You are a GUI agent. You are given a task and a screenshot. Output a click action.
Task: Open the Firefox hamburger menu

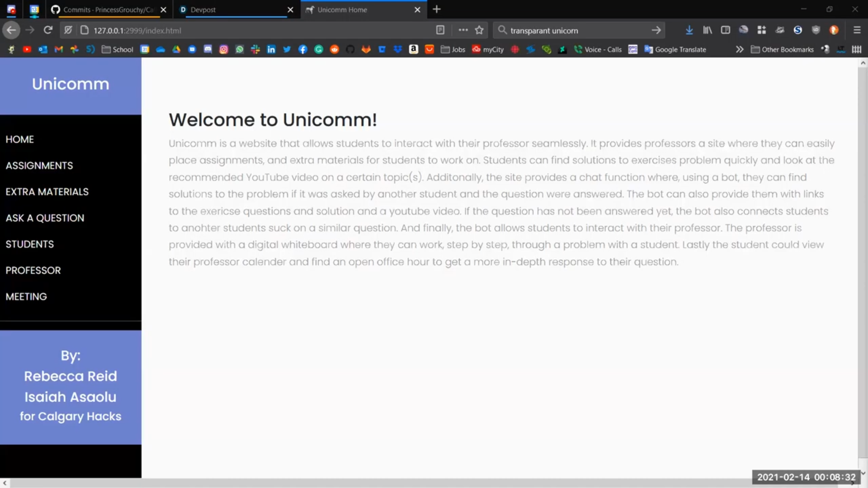[857, 30]
